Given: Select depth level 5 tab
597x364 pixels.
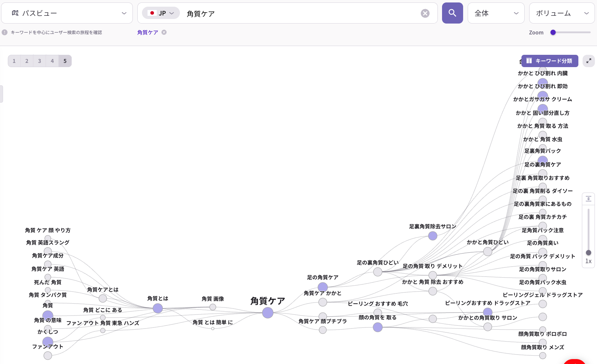Looking at the screenshot, I should (x=65, y=61).
